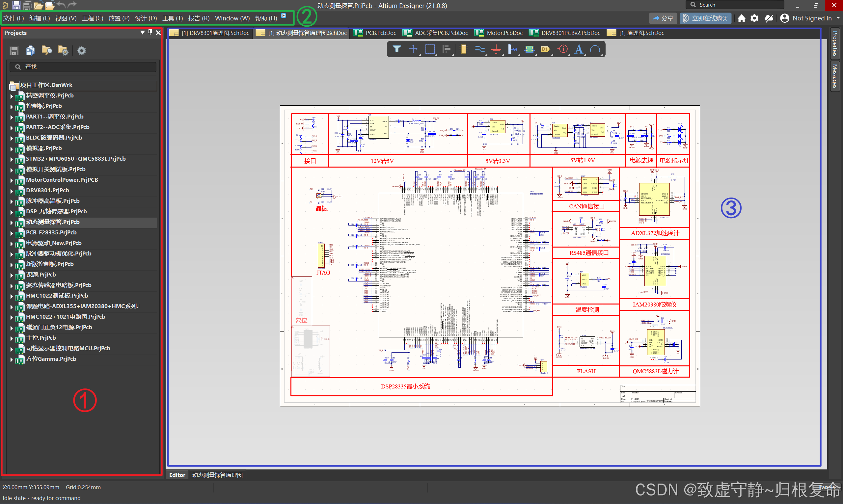Open the Not Signed In account dropdown
The image size is (843, 504).
click(810, 18)
